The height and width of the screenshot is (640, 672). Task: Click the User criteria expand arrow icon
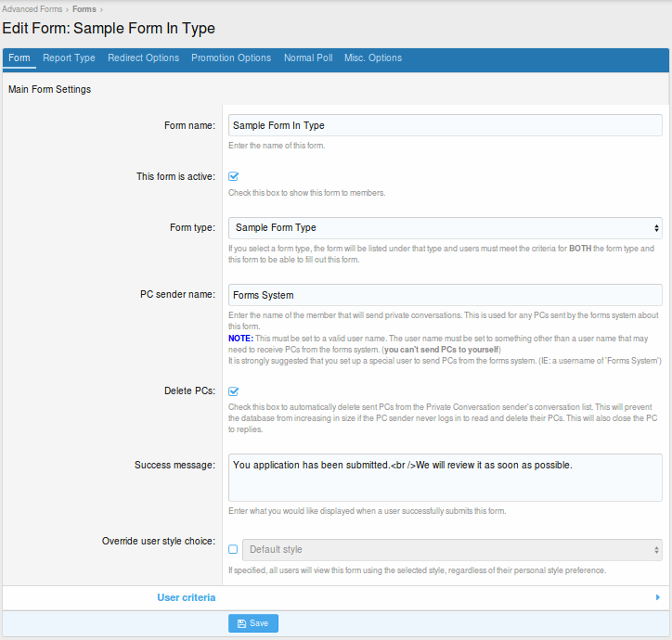click(658, 597)
